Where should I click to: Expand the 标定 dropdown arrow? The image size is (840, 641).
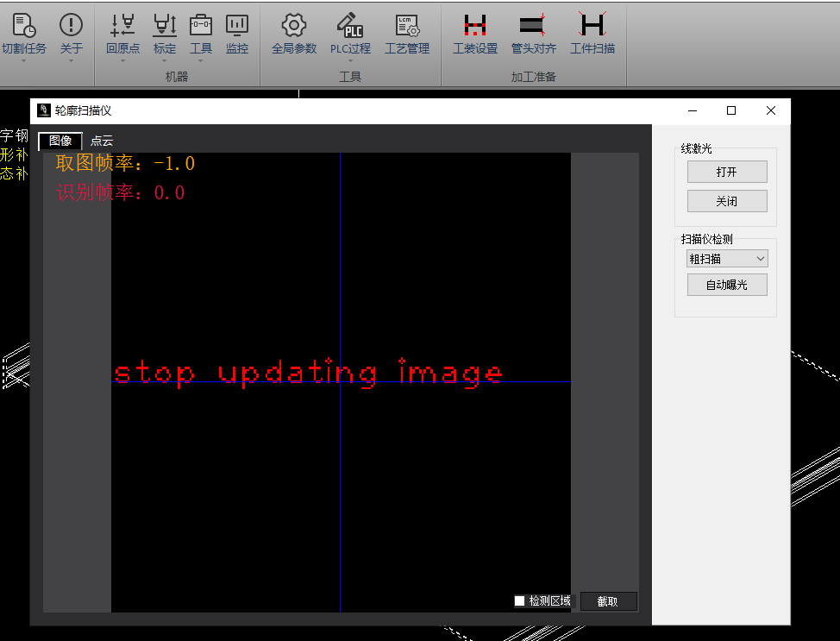[x=165, y=61]
